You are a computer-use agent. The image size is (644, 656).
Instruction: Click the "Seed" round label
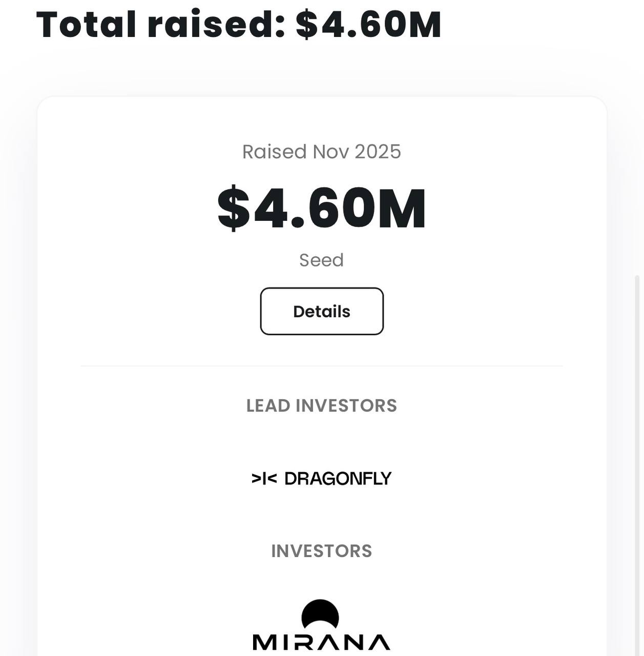click(321, 260)
